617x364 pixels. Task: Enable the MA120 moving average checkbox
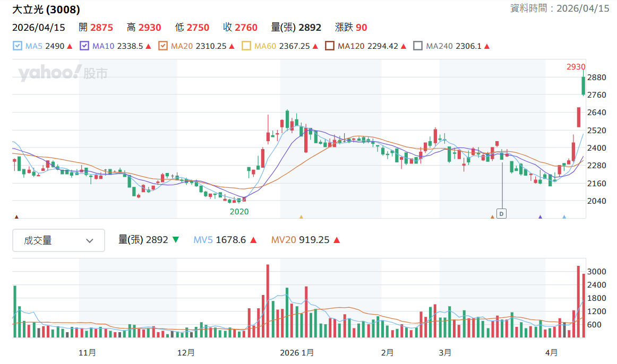click(330, 46)
